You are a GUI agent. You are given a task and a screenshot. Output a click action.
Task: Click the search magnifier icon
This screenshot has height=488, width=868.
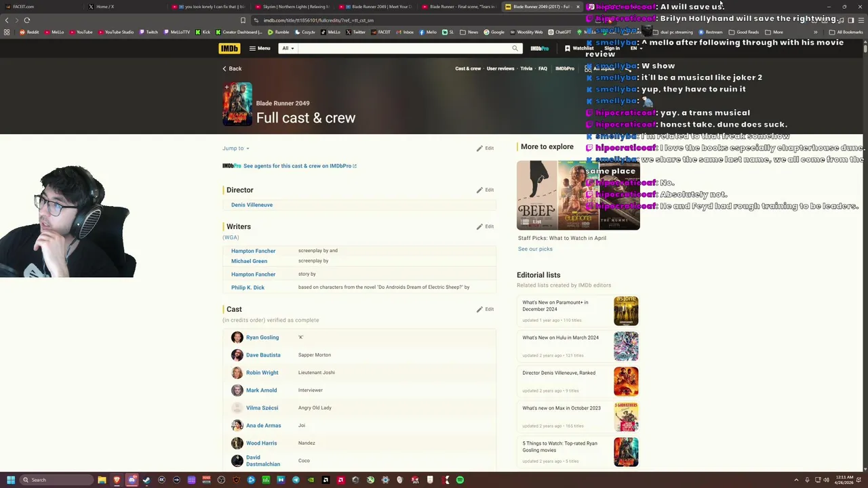pyautogui.click(x=515, y=48)
